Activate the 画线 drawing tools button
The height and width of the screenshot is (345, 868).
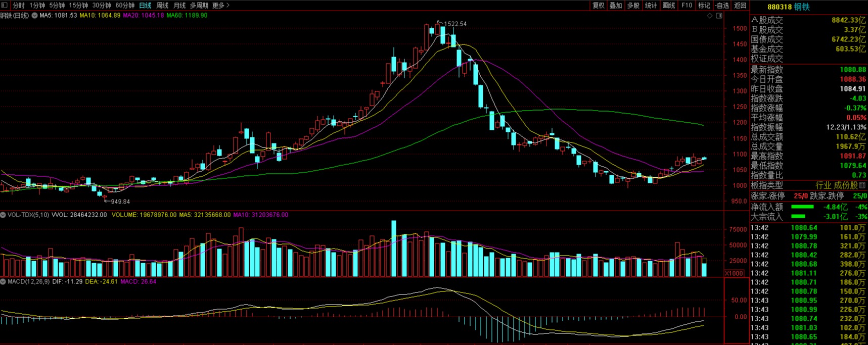669,6
